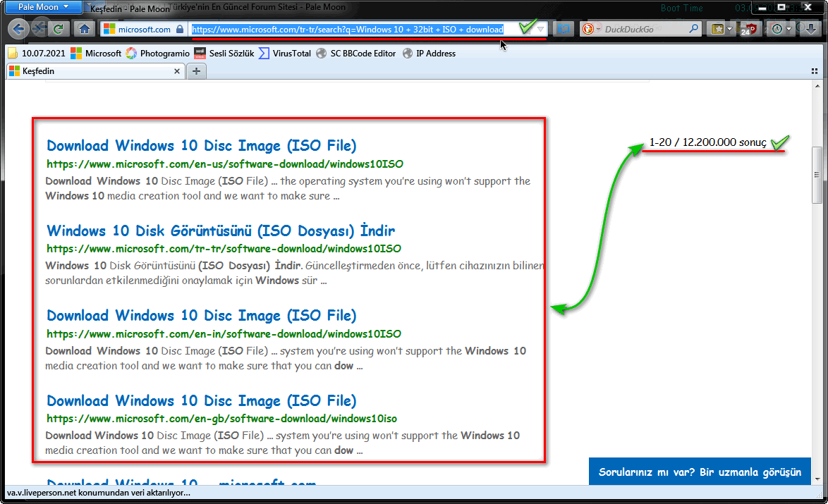The width and height of the screenshot is (828, 504).
Task: Open the Pale Moon application menu
Action: tap(43, 7)
